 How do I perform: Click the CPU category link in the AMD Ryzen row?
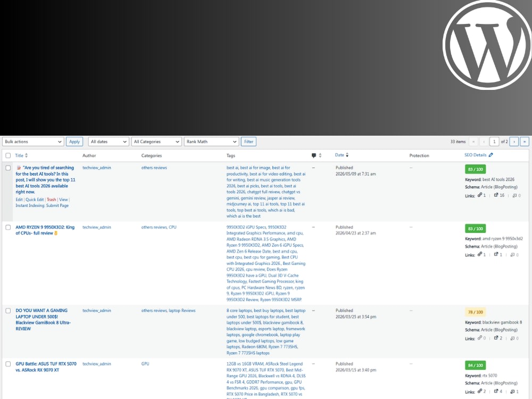[173, 227]
